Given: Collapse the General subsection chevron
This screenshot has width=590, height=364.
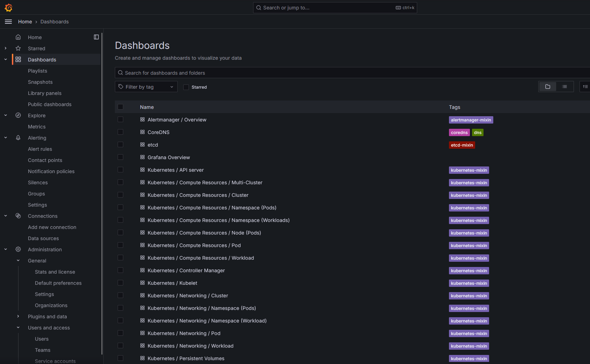Looking at the screenshot, I should click(x=18, y=260).
